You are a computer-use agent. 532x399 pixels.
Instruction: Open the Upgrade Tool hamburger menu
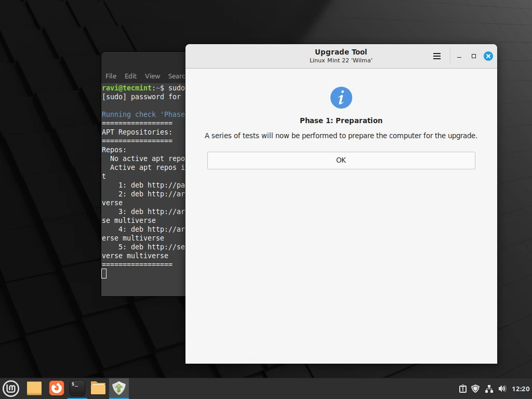(437, 56)
